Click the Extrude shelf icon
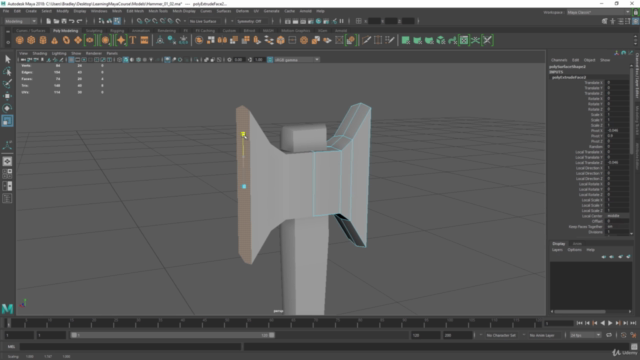This screenshot has width=640, height=360. (x=257, y=40)
